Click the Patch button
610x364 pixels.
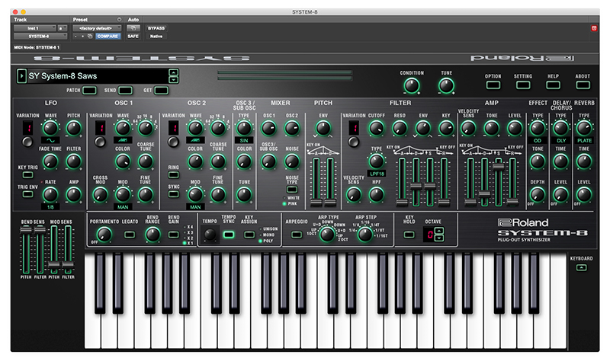pyautogui.click(x=89, y=91)
